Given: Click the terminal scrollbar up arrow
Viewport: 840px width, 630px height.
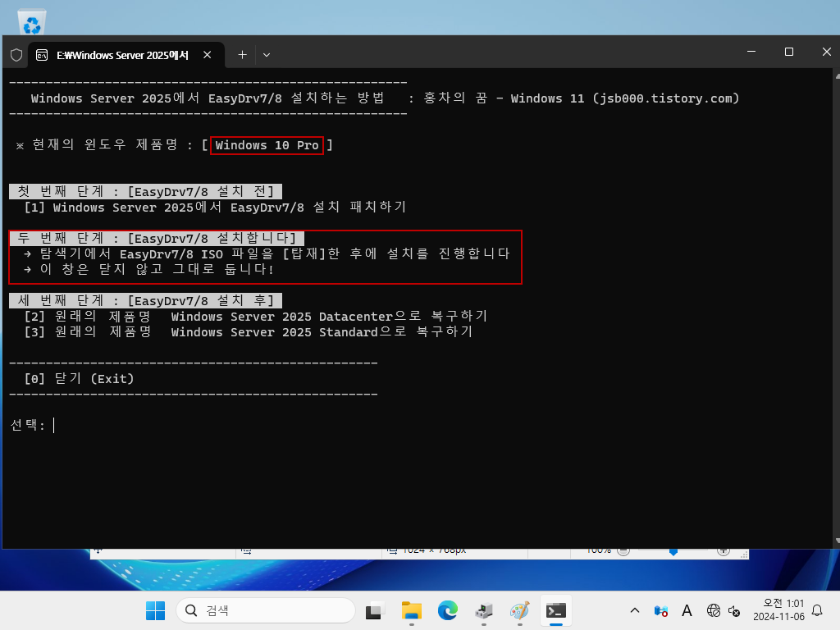Looking at the screenshot, I should 837,76.
